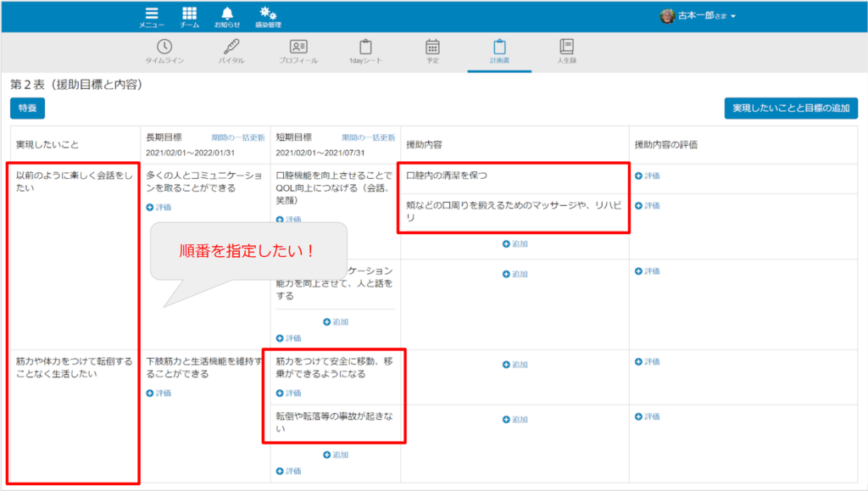868x491 pixels.
Task: Click 期間の一括更新 under 長期目標
Action: 237,137
